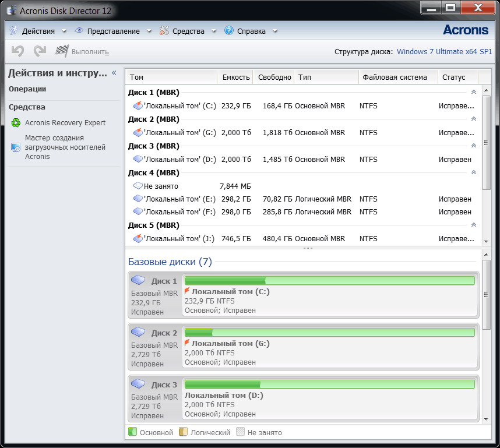This screenshot has width=500, height=448.
Task: Click the bootable media builder icon
Action: [16, 147]
